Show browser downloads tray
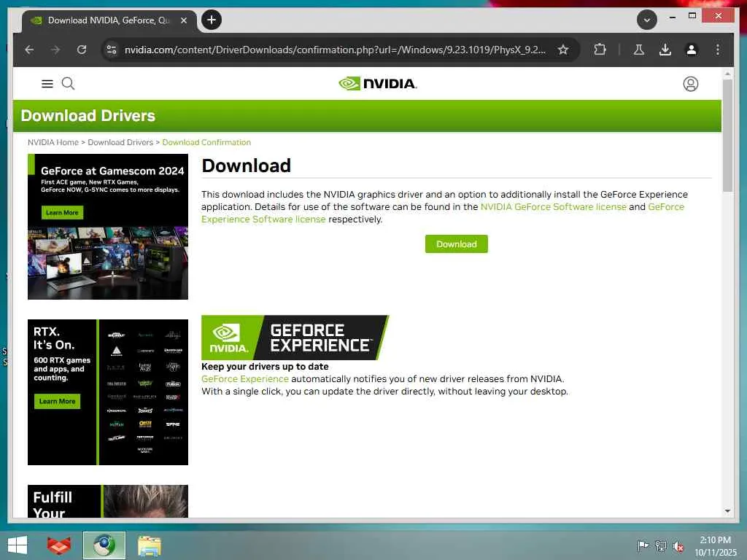 [x=665, y=50]
